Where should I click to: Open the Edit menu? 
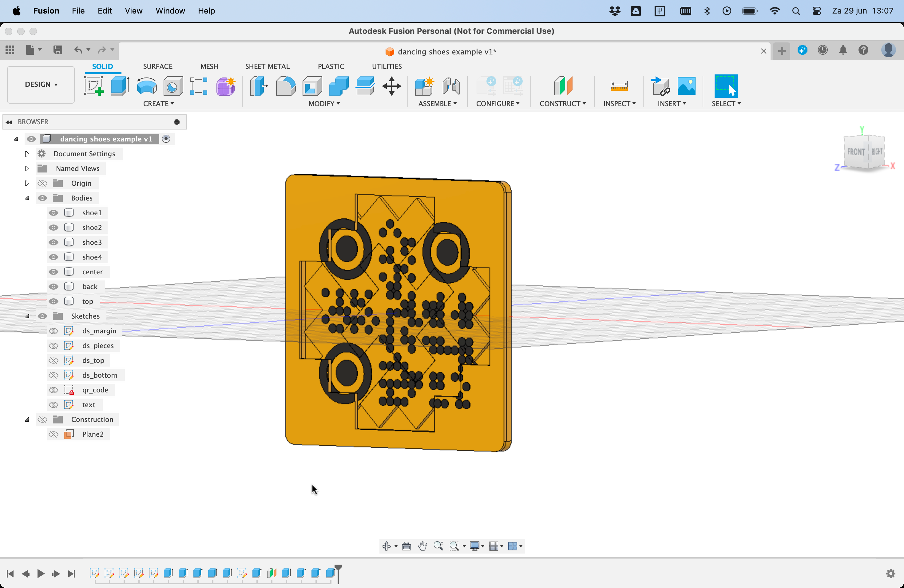coord(105,11)
